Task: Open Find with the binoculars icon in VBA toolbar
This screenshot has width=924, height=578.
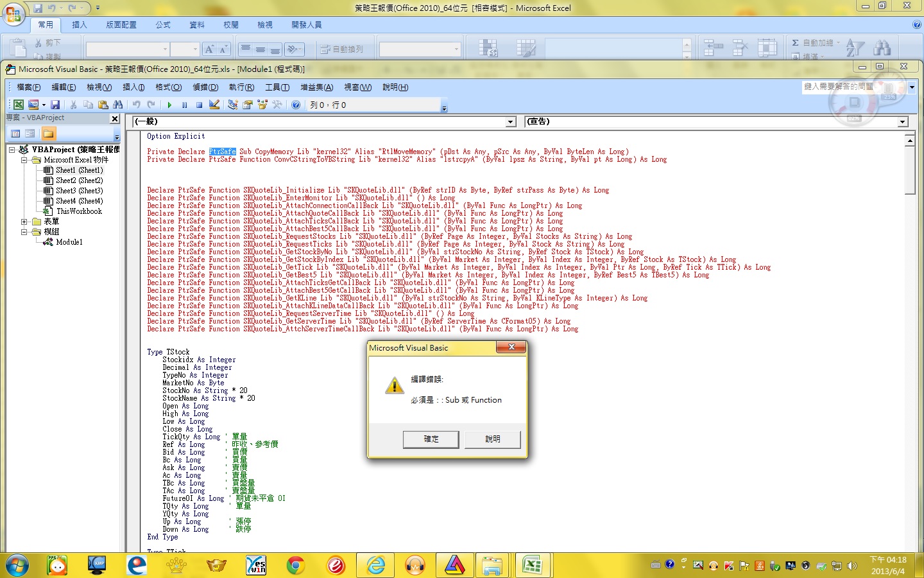Action: coord(117,105)
